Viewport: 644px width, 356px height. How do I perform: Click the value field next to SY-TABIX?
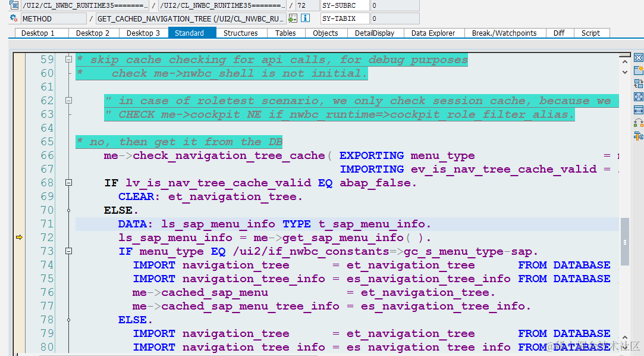[x=395, y=18]
